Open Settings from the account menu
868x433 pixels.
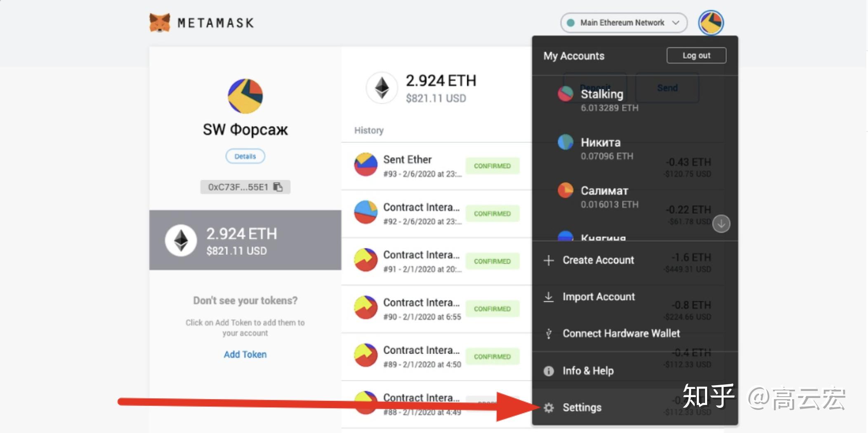(x=635, y=407)
